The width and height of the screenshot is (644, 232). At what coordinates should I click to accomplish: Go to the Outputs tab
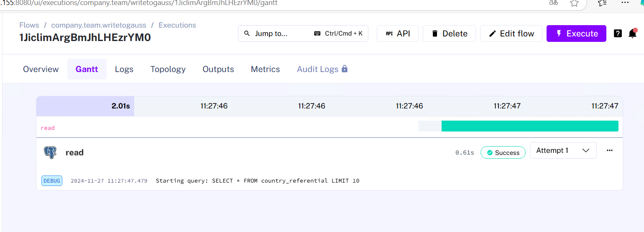pos(218,69)
